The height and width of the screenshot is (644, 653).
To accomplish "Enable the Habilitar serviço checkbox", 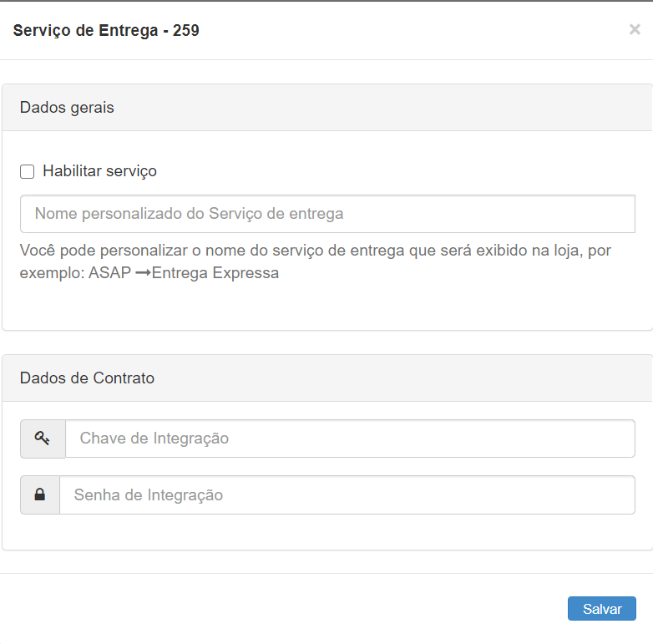I will (x=28, y=171).
